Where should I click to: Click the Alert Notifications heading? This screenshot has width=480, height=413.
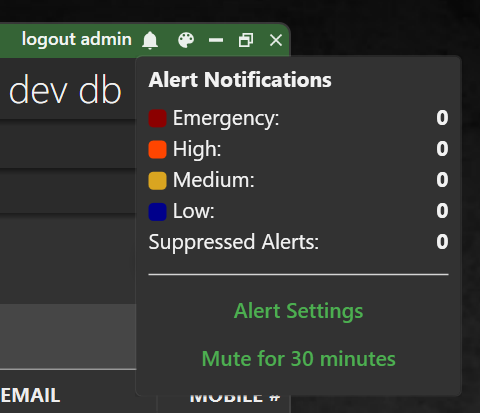pyautogui.click(x=240, y=80)
